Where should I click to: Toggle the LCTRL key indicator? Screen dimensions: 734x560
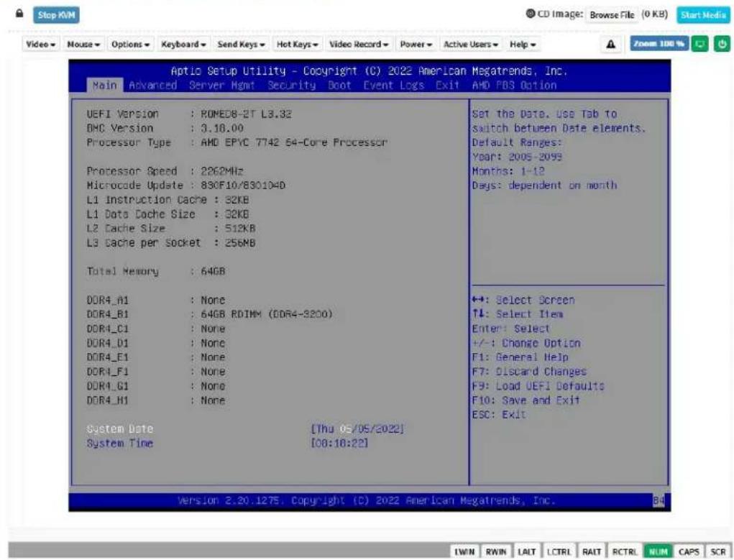[559, 551]
